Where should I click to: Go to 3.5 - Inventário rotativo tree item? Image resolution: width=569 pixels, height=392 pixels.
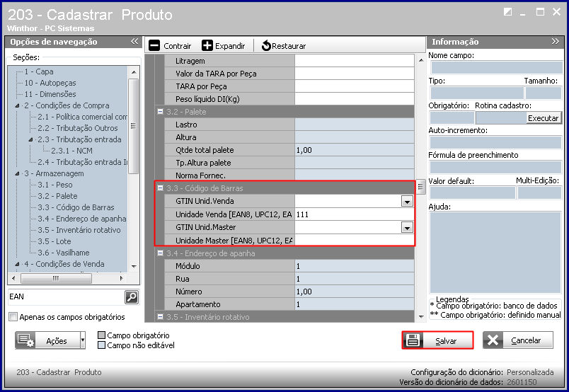[x=79, y=230]
